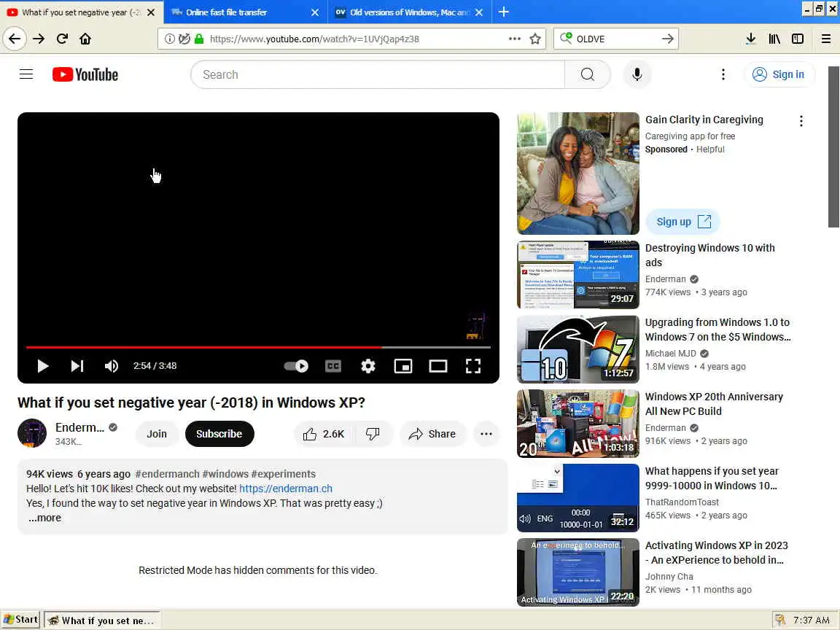
Task: Click the #experiments hashtag
Action: (x=284, y=474)
